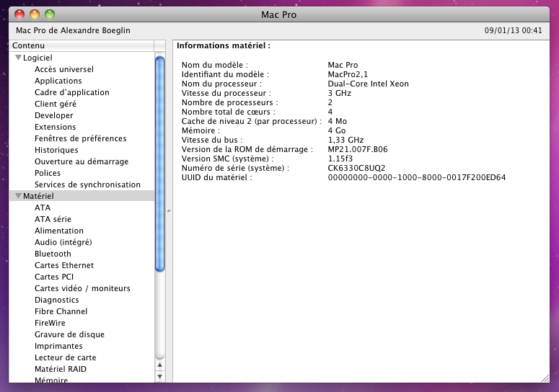Click the green zoom window button
Screen dimensions: 559x392
coord(49,14)
